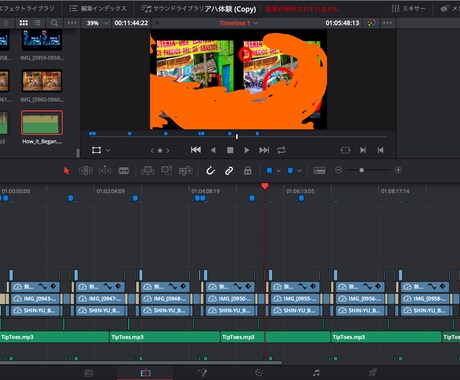Toggle Linked Selection chain icon
The image size is (460, 380).
229,171
